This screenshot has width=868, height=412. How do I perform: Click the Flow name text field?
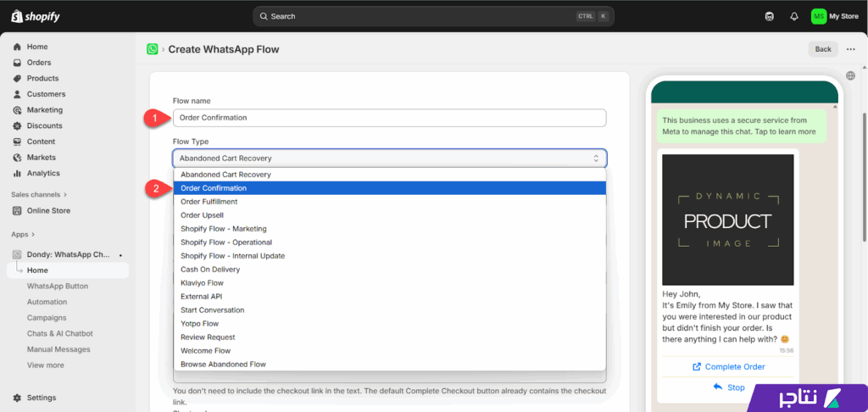tap(389, 118)
